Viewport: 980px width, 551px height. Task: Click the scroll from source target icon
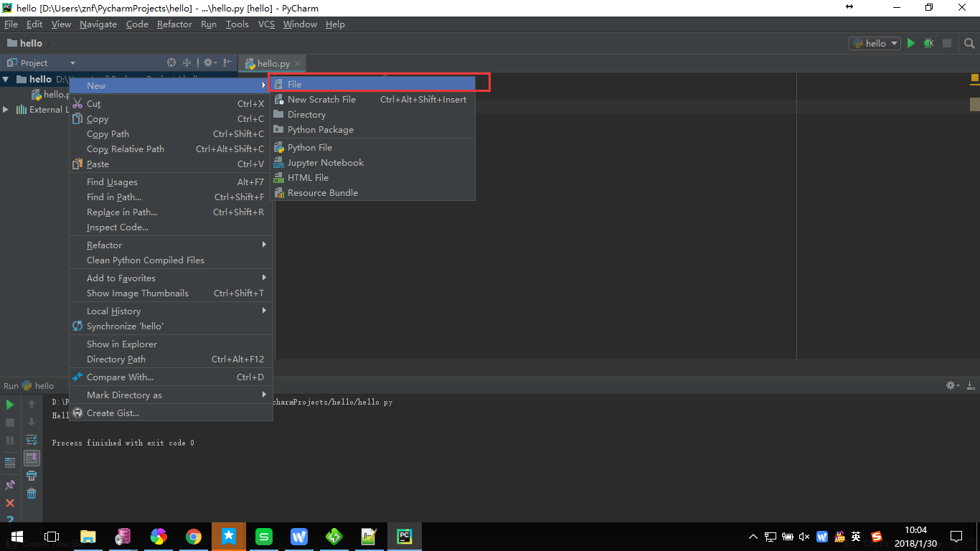171,63
